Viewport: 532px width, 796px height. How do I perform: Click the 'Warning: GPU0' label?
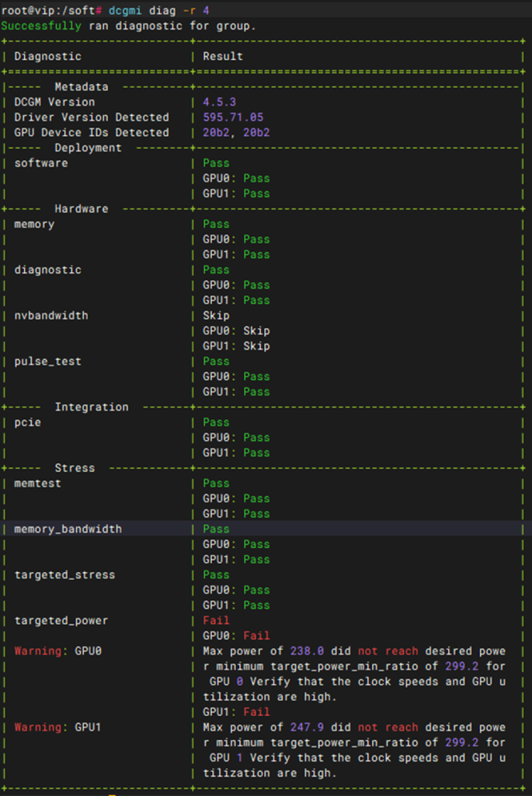click(x=57, y=651)
